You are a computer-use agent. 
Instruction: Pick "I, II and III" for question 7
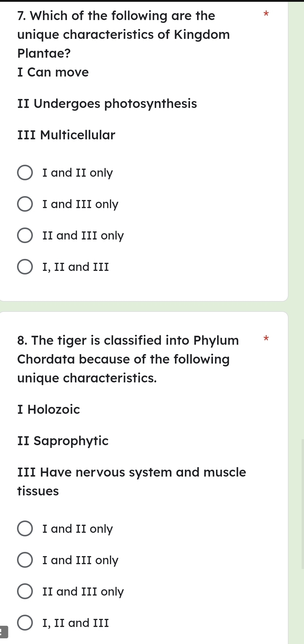point(25,267)
